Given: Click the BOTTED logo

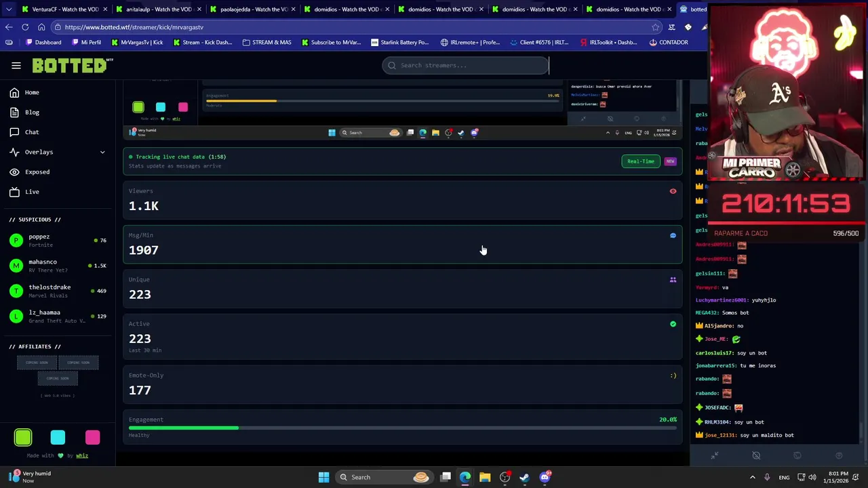Looking at the screenshot, I should click(x=72, y=65).
